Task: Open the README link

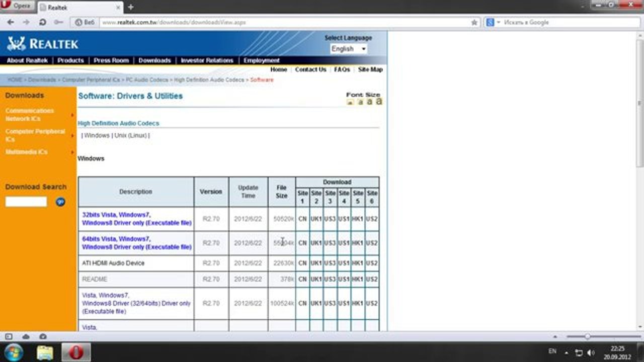Action: coord(95,279)
